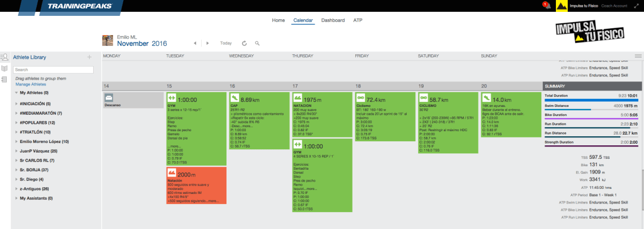Click the Manage Athletes link
Image resolution: width=644 pixels, height=229 pixels.
tap(31, 84)
